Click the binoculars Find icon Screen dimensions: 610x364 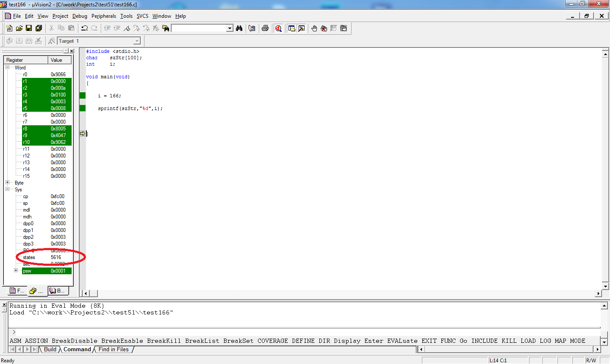[x=239, y=28]
